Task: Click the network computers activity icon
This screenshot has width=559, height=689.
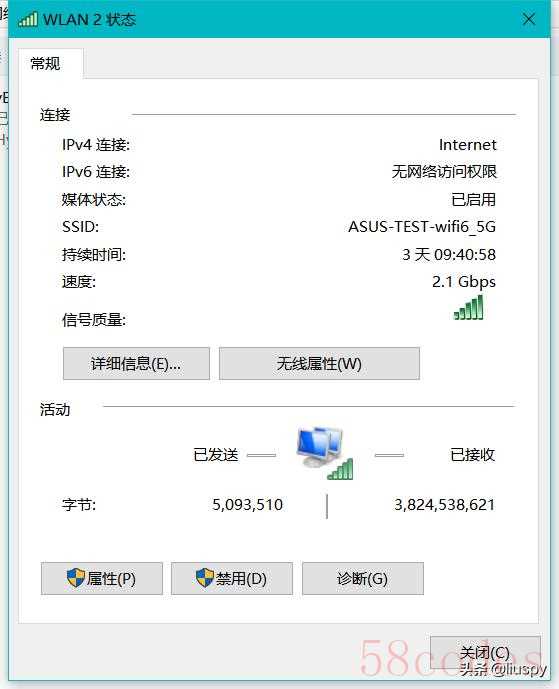Action: tap(325, 452)
